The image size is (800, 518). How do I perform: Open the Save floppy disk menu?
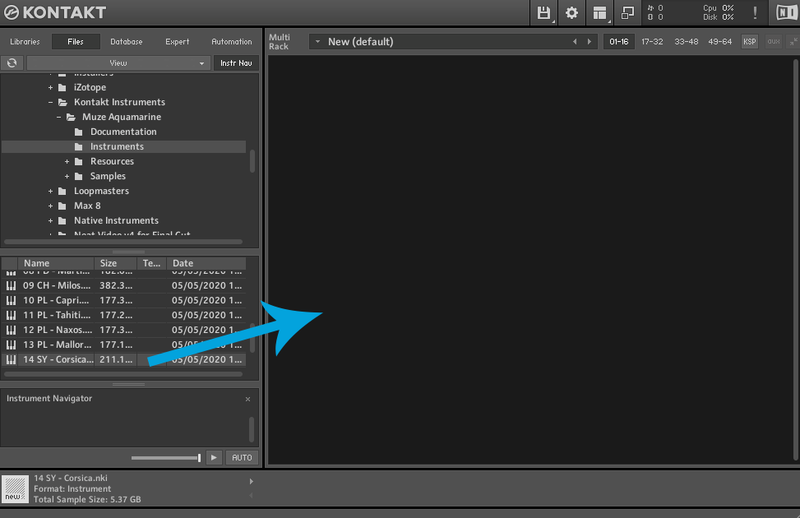pos(544,13)
